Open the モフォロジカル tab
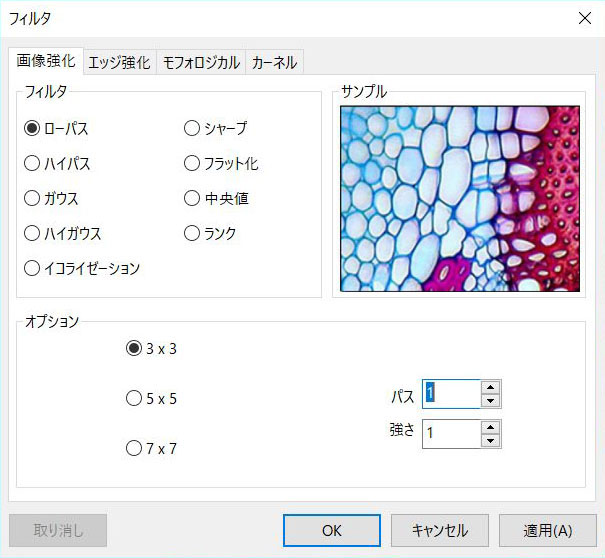The height and width of the screenshot is (558, 605). 201,62
